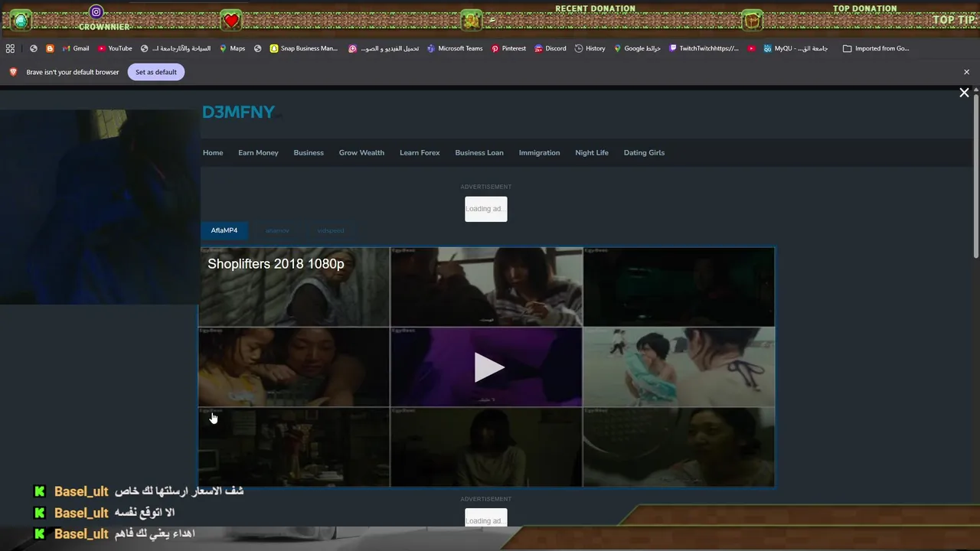
Task: Open the Twitch bookmark
Action: pyautogui.click(x=704, y=48)
